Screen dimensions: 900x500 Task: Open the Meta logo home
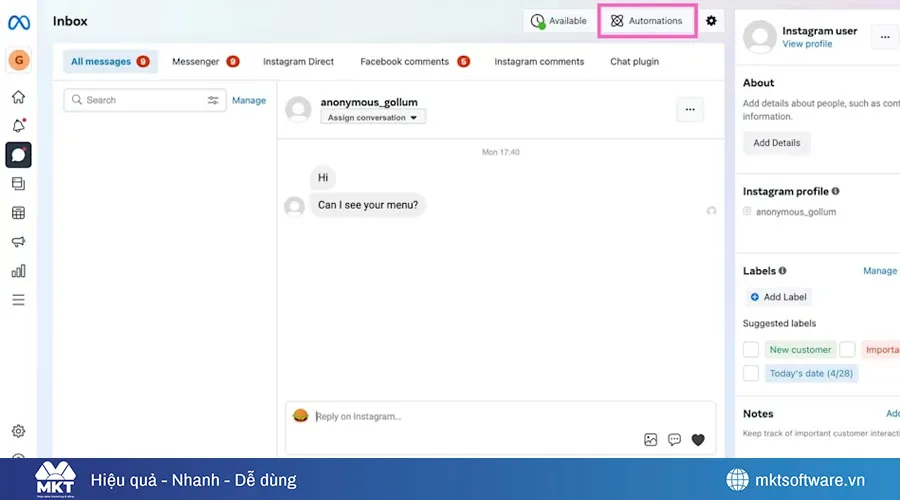[x=18, y=22]
